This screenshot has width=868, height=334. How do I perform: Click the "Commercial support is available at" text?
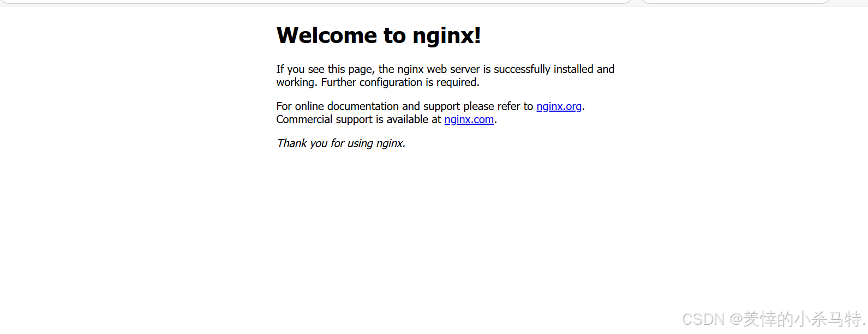pyautogui.click(x=358, y=119)
